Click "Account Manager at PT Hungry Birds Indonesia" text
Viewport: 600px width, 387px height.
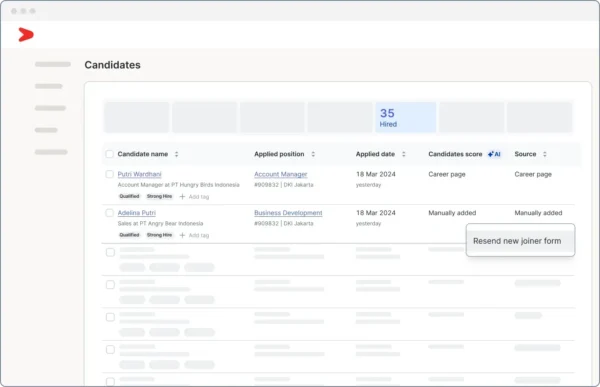click(x=178, y=185)
